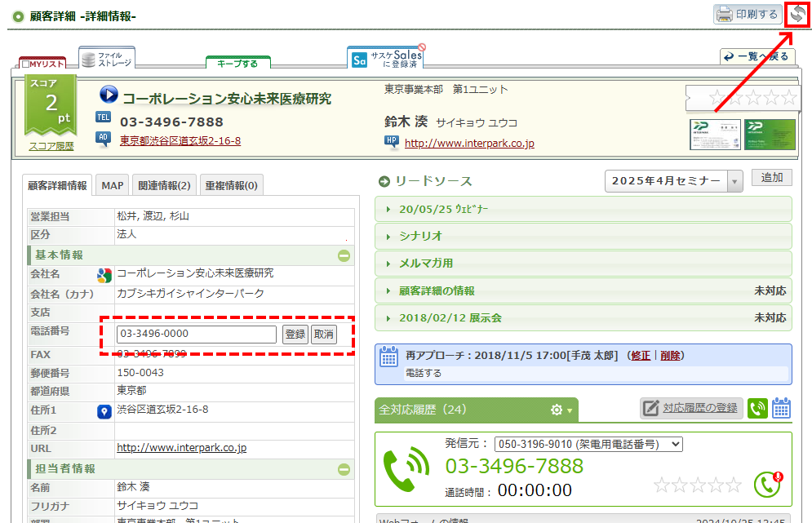Click the refresh icon at top right

[797, 16]
